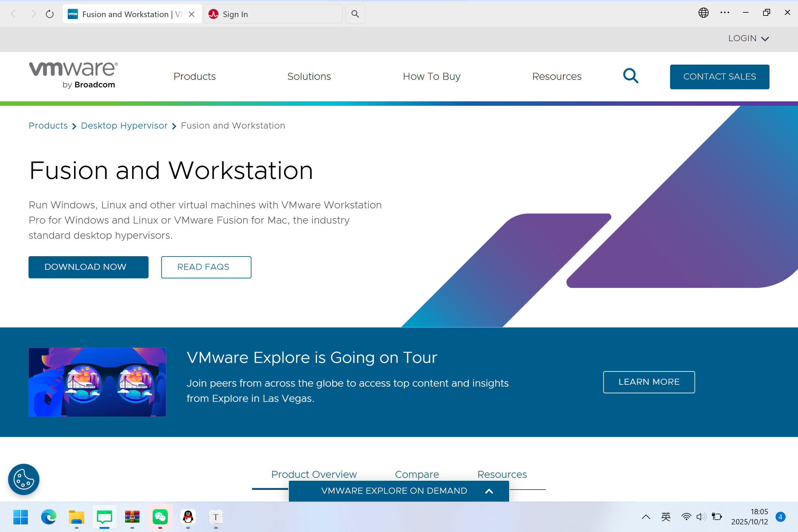798x532 pixels.
Task: Select the Compare section tab
Action: click(x=417, y=474)
